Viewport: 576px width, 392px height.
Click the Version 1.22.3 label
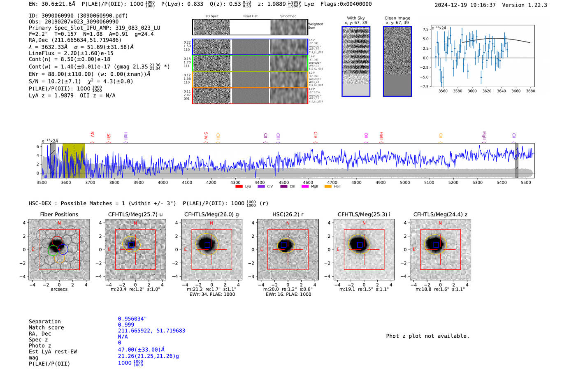pos(525,5)
